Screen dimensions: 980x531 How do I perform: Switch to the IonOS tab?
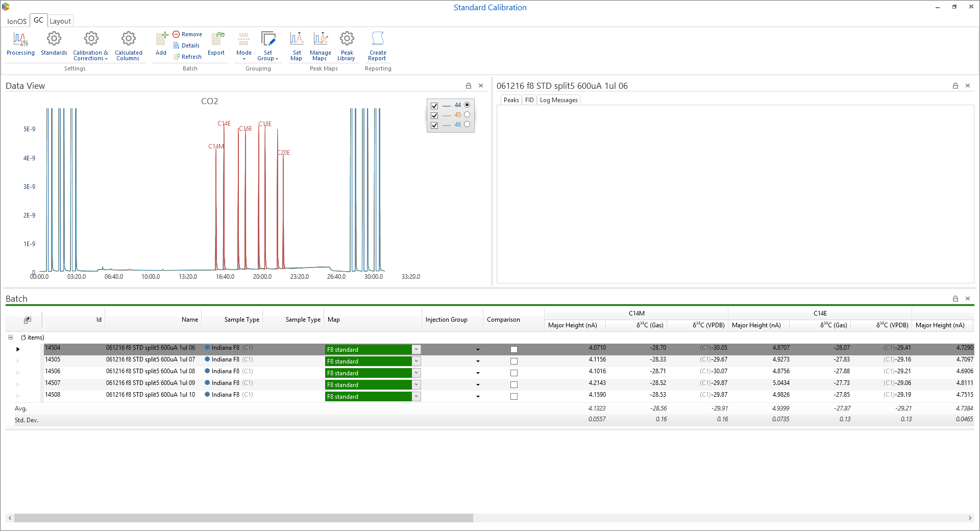coord(16,21)
